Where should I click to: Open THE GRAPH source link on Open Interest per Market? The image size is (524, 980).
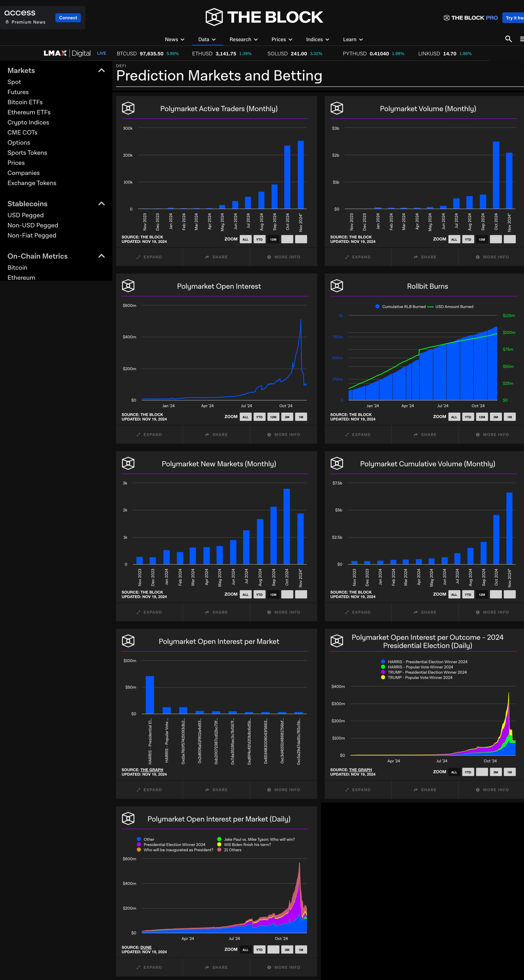152,770
